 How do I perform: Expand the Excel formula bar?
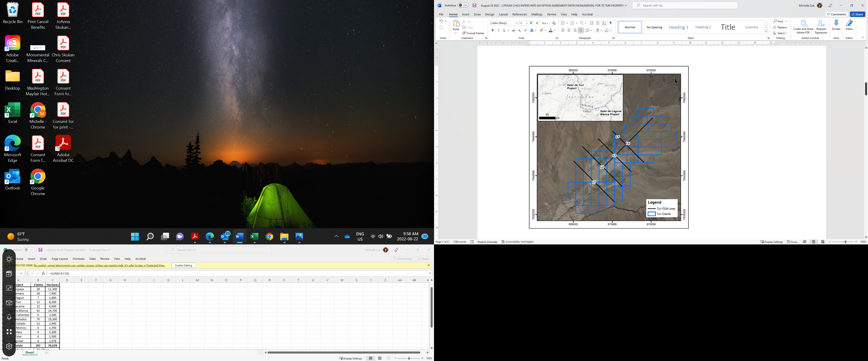pyautogui.click(x=430, y=273)
